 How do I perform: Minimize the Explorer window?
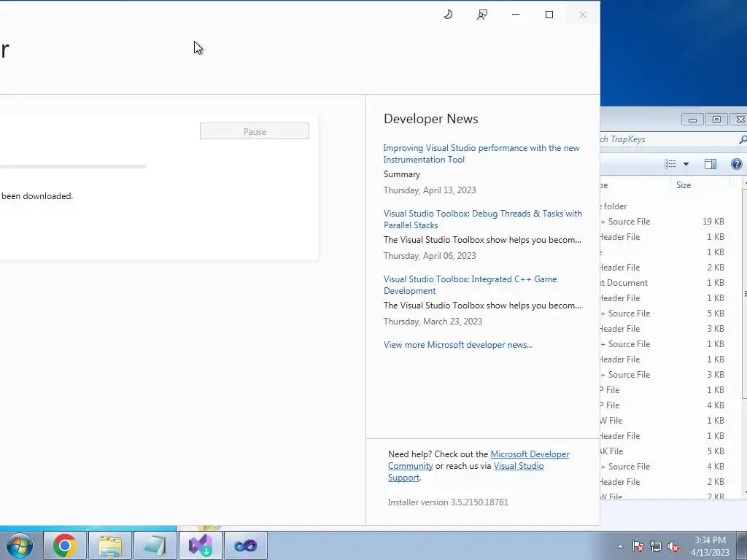point(693,120)
